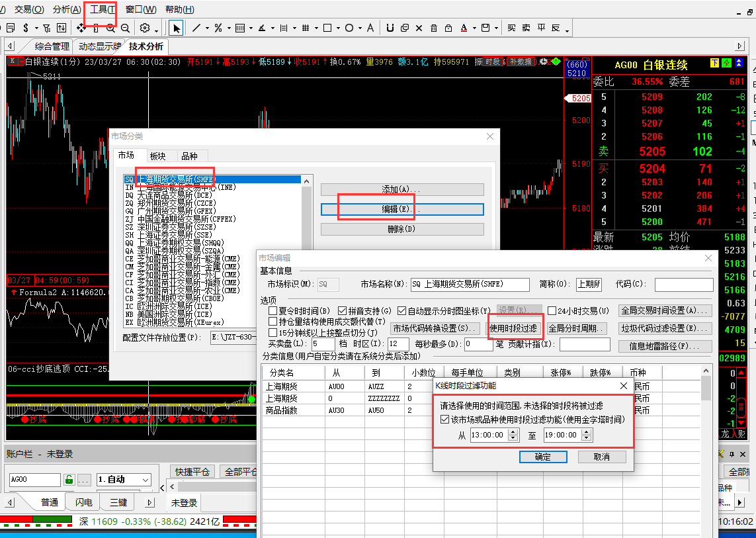Select the rectangle drawing tool
Viewport: 756px width, 538px height.
coord(327,28)
